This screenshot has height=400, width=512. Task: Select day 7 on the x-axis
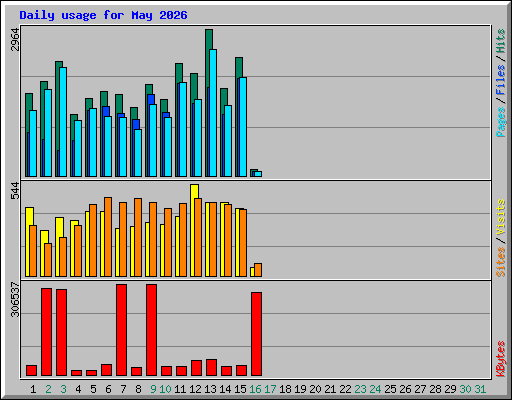pos(123,389)
